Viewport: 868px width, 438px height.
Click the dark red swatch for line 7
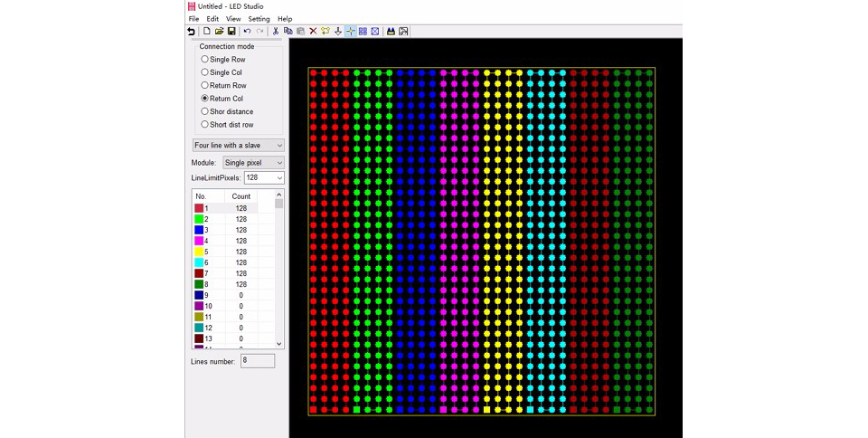pyautogui.click(x=199, y=273)
